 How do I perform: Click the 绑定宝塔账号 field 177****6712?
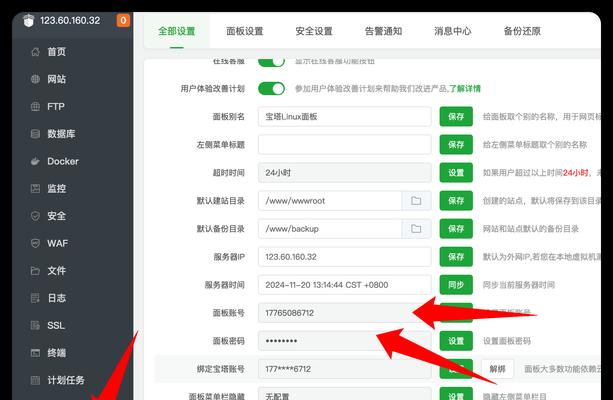(344, 369)
